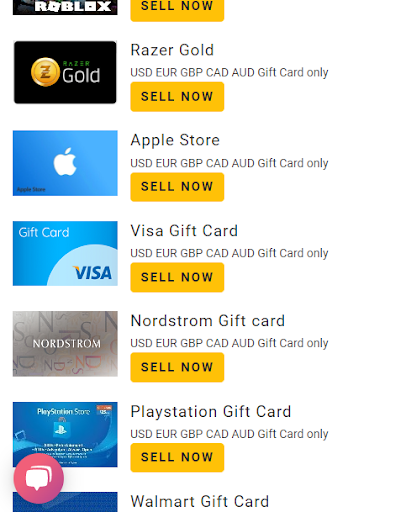Open the Razer Gold title
The width and height of the screenshot is (406, 512).
click(172, 50)
